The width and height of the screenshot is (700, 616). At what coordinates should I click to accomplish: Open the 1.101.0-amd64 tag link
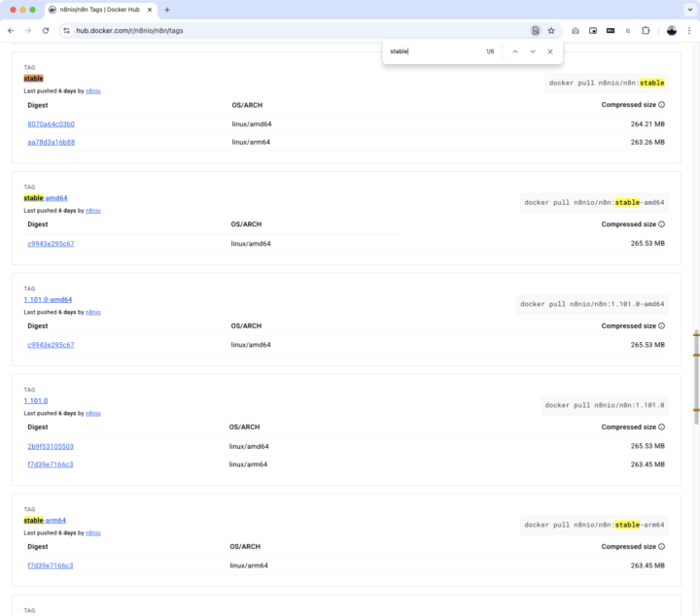48,300
